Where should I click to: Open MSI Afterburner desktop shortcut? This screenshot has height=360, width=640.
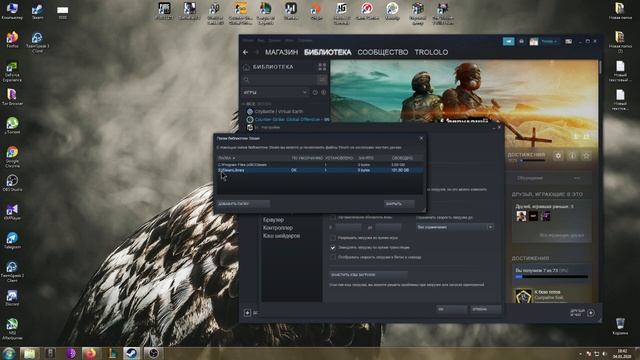[12, 329]
